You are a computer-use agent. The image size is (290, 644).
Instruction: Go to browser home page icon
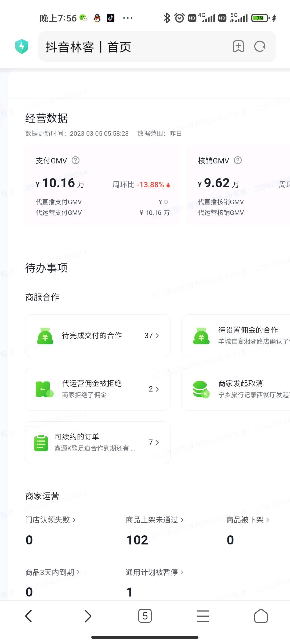pyautogui.click(x=261, y=616)
